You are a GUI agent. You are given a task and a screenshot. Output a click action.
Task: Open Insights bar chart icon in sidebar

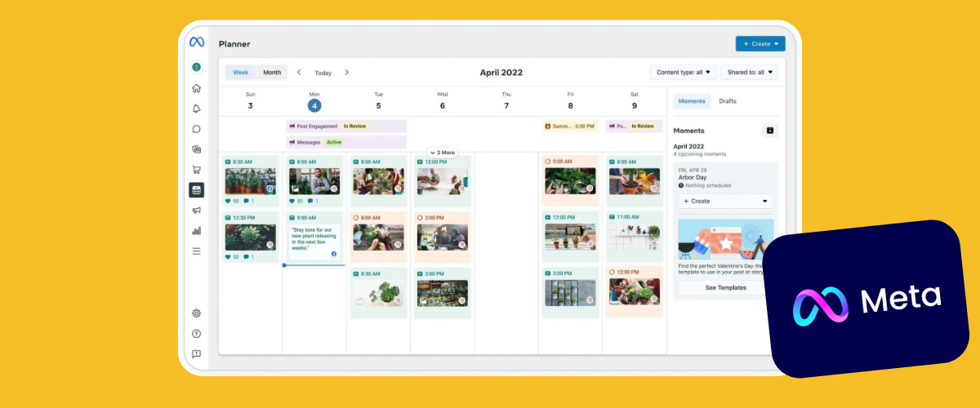click(196, 231)
